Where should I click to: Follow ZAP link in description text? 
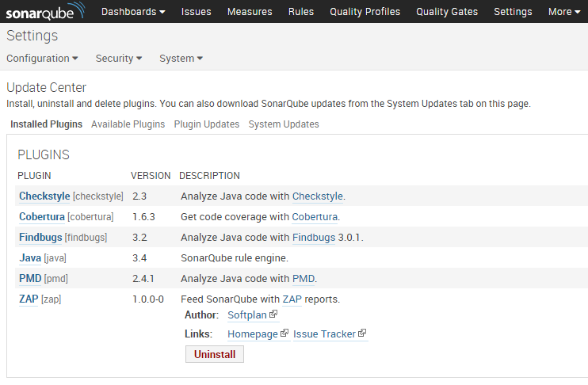point(292,299)
